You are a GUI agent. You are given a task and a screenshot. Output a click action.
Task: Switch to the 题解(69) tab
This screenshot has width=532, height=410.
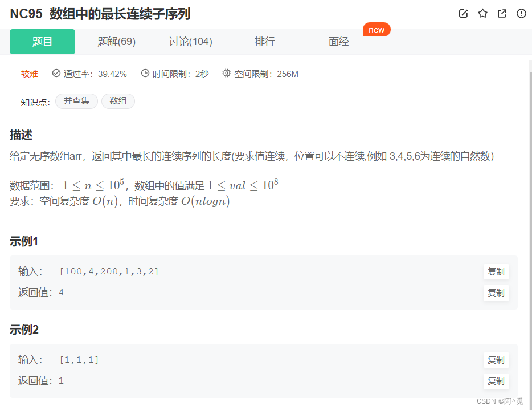point(116,42)
